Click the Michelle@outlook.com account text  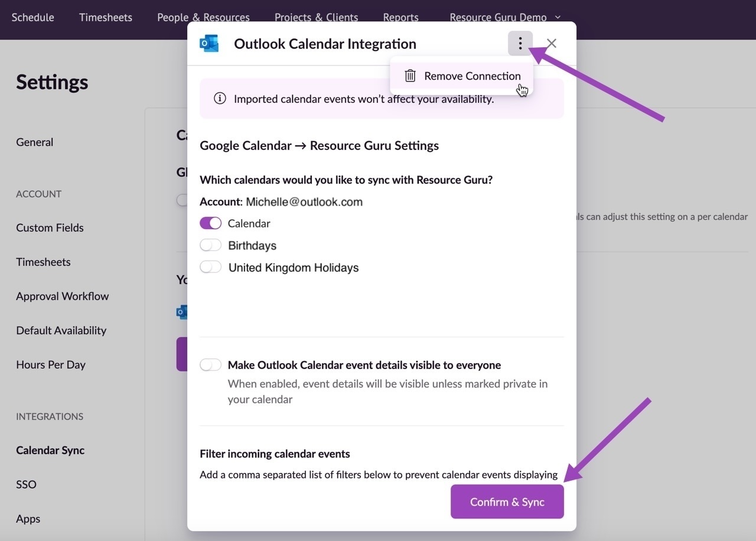tap(304, 201)
